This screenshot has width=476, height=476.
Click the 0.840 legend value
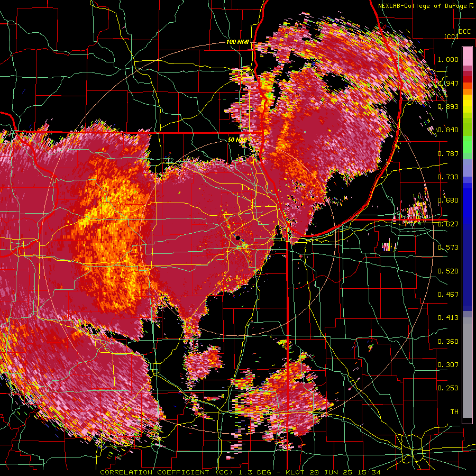(448, 130)
